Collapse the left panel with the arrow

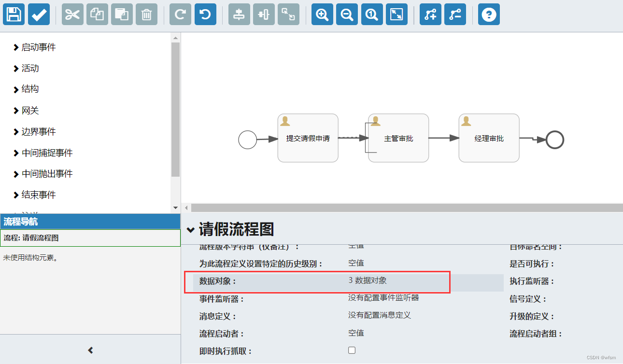[90, 350]
